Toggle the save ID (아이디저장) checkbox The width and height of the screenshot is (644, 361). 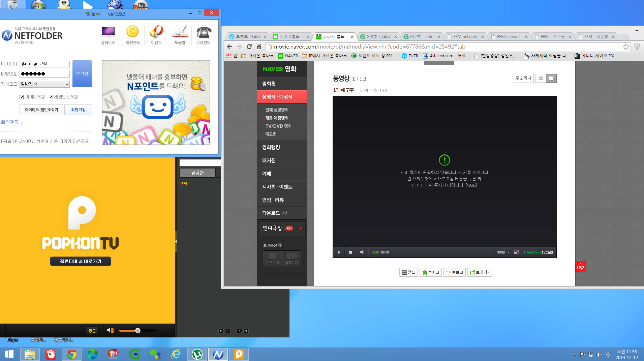[x=22, y=97]
